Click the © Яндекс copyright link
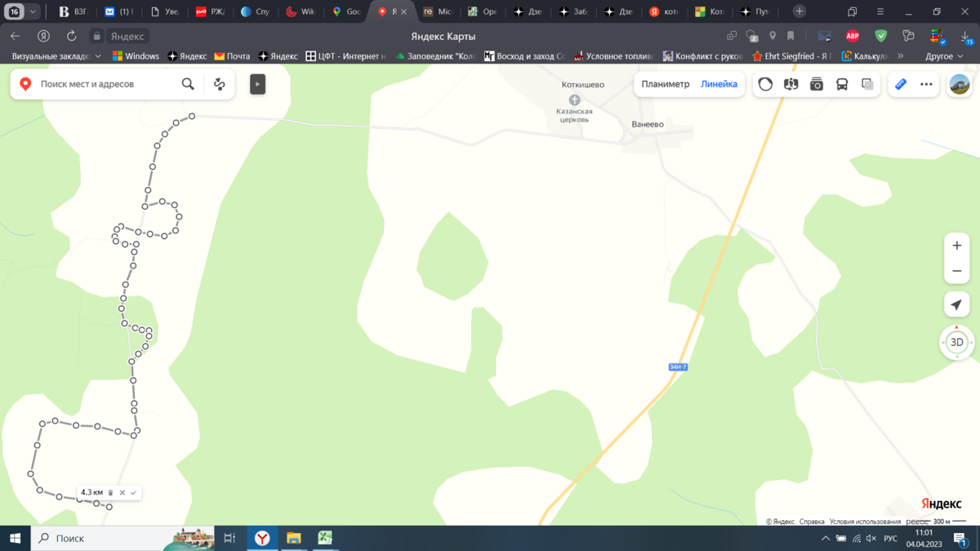Screen dimensions: 980x551 [780, 522]
